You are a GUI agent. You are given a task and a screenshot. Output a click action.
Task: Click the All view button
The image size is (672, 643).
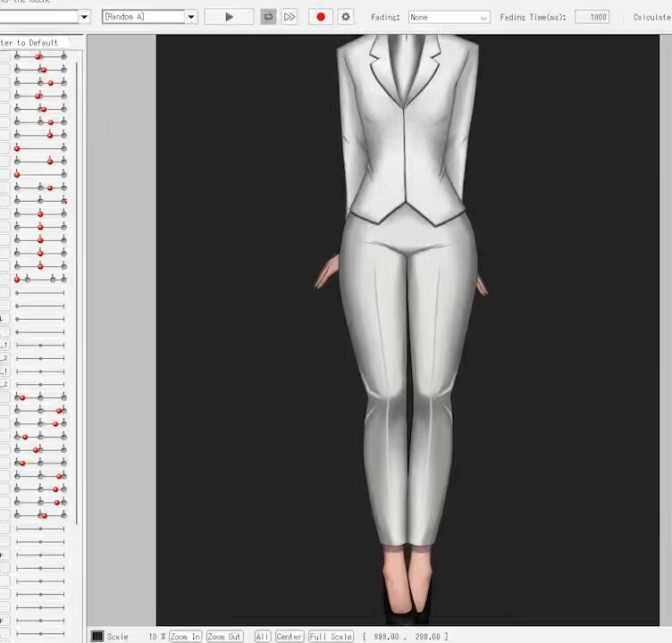[x=263, y=637]
